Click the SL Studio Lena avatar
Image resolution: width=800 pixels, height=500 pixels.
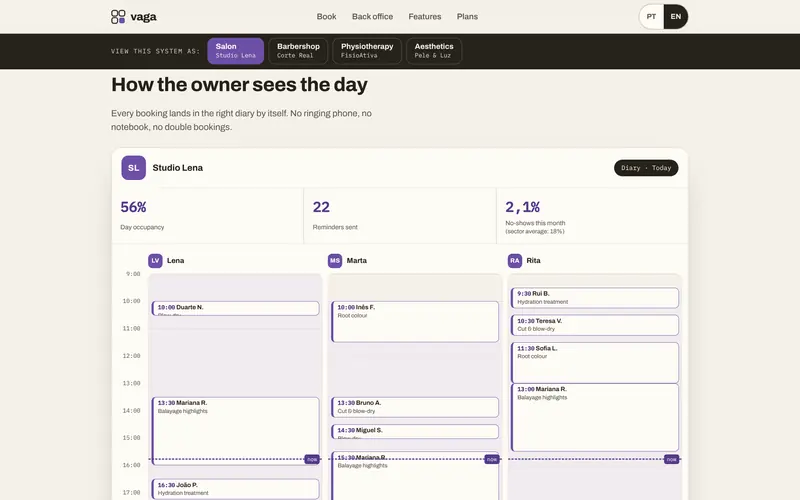pos(134,168)
